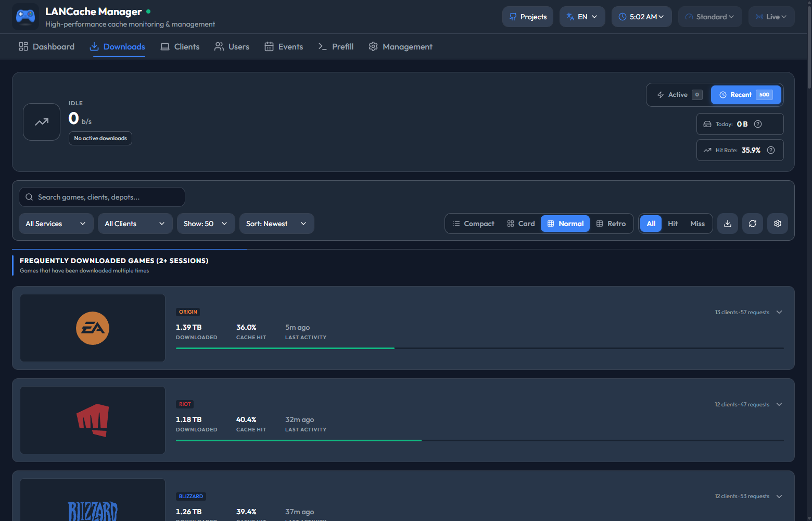
Task: Click the green status dot beside title
Action: (148, 11)
